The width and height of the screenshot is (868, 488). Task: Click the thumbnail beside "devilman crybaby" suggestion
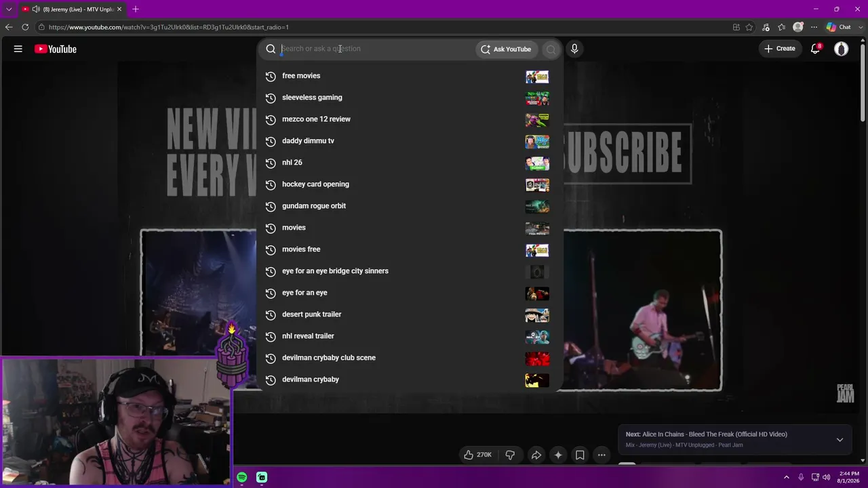537,380
